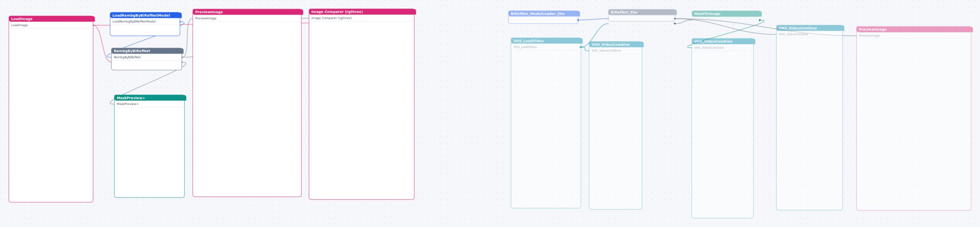Click the 'LoadRembgByBiRefNetModel' label inside the node body
Image resolution: width=980 pixels, height=227 pixels.
point(134,21)
